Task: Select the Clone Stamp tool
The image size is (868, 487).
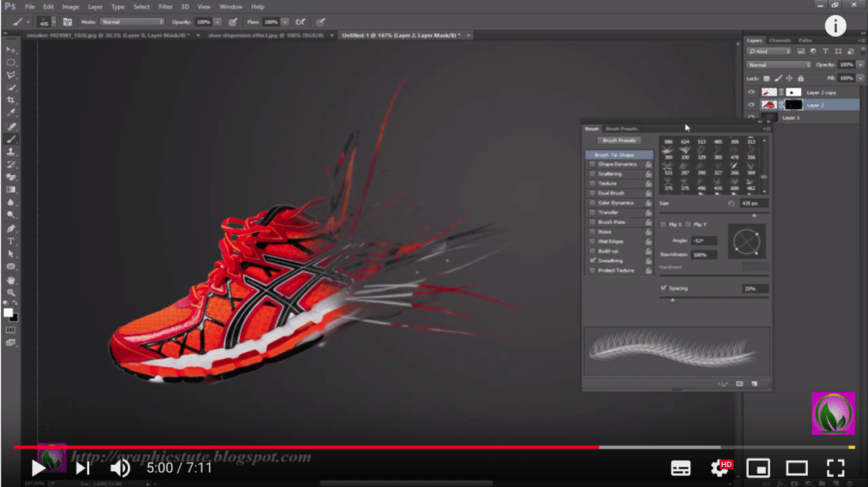Action: tap(10, 152)
